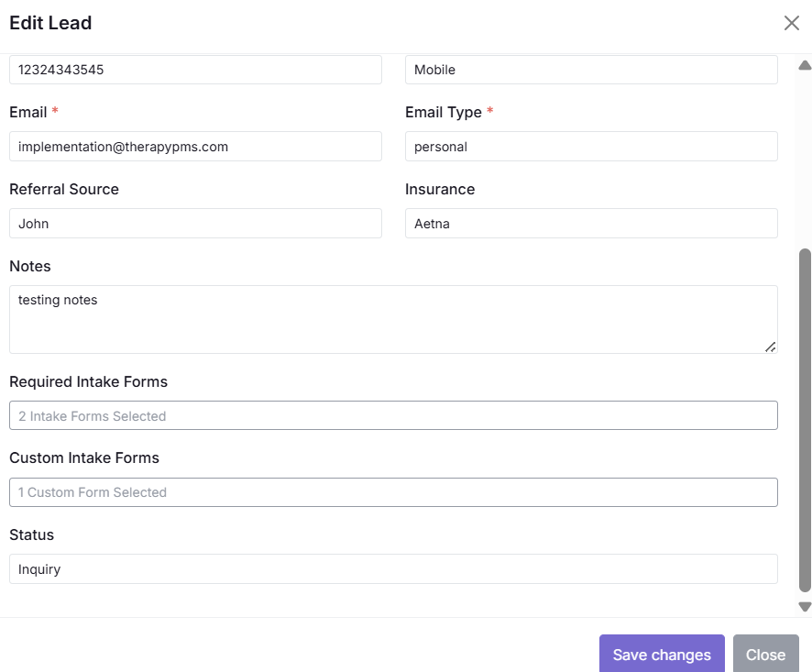Click the vertical scrollbar thumb
This screenshot has height=672, width=812.
[x=805, y=417]
